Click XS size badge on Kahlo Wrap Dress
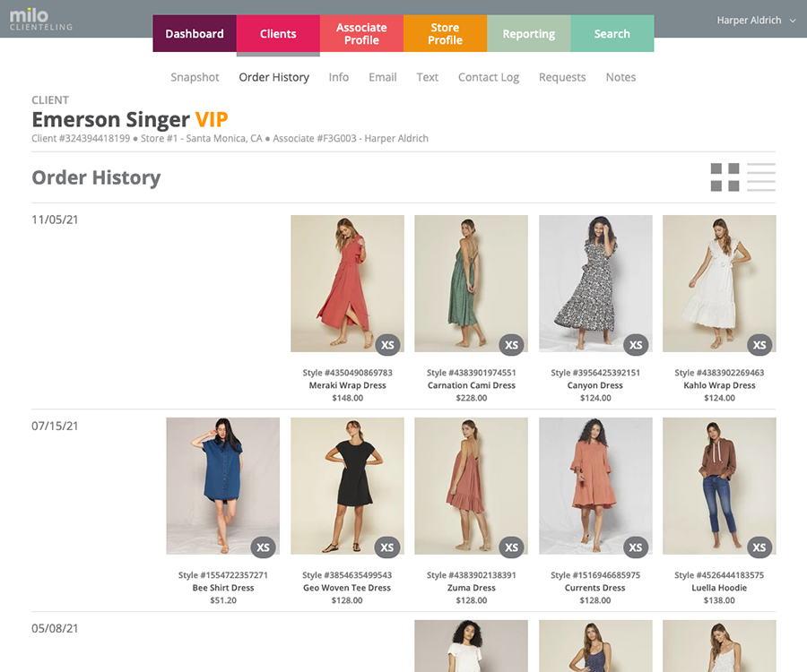Image resolution: width=807 pixels, height=672 pixels. (x=759, y=345)
